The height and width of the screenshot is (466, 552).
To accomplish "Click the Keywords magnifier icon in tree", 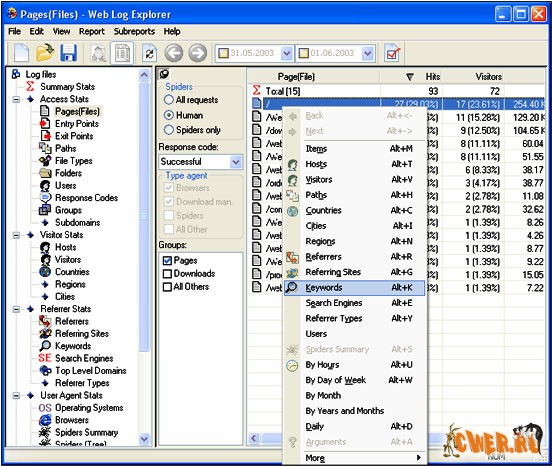I will (x=45, y=346).
